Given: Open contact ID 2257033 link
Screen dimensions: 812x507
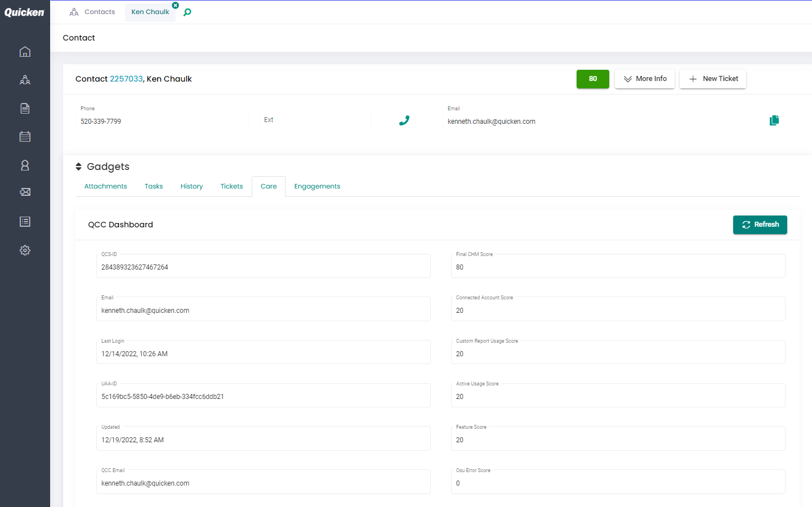Looking at the screenshot, I should click(126, 79).
